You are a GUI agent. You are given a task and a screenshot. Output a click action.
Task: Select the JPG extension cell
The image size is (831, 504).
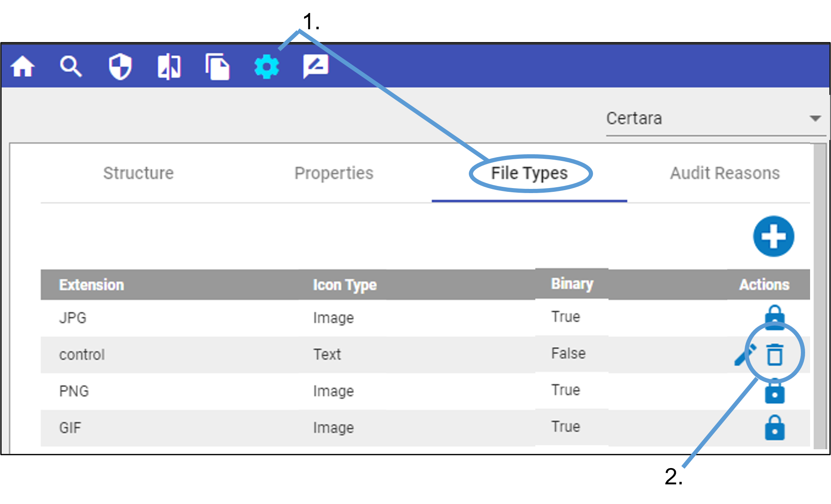pos(73,318)
